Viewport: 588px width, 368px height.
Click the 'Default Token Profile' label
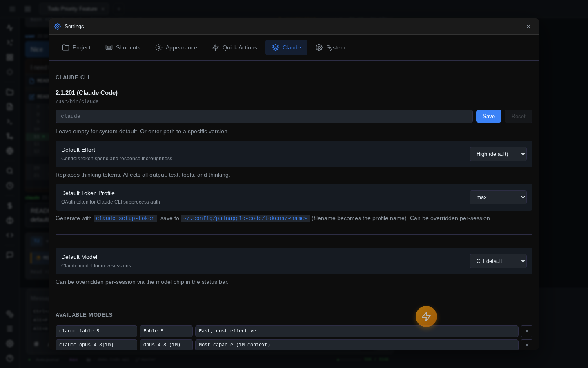(88, 193)
